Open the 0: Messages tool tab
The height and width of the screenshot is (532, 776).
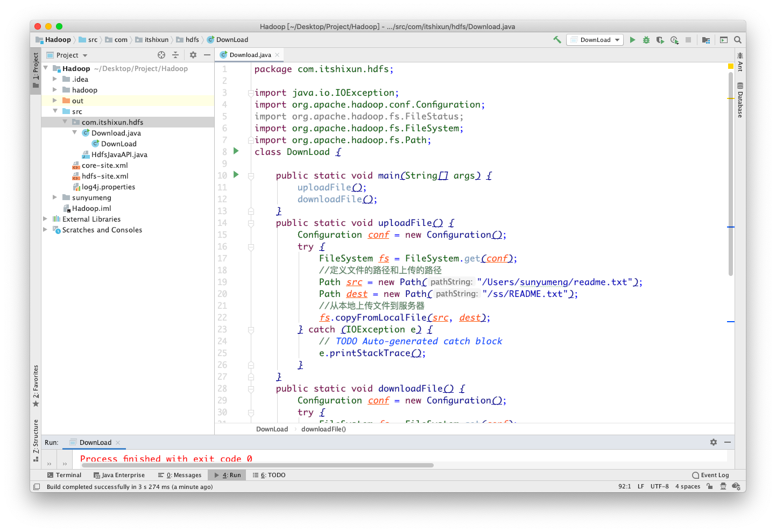coord(180,475)
